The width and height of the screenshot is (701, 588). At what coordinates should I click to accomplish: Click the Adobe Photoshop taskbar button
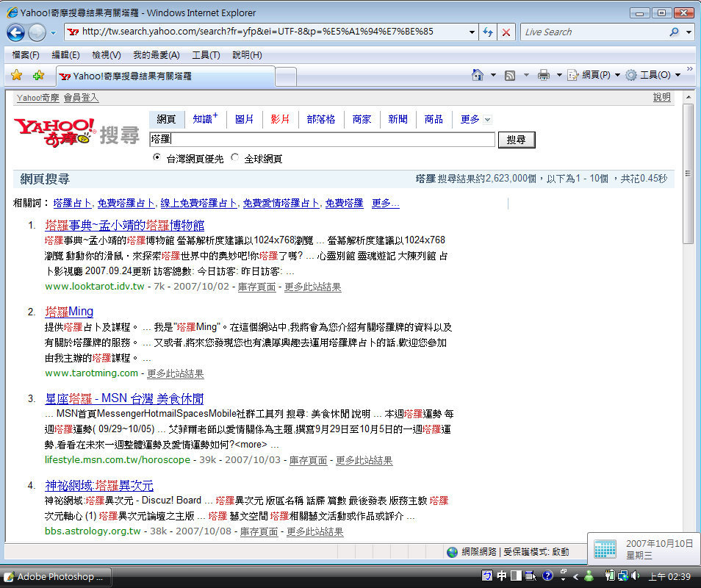pos(57,577)
